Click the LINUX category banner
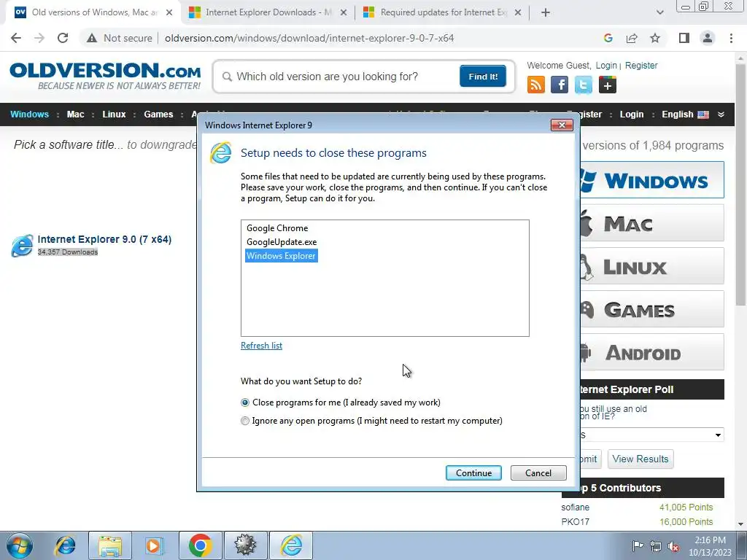This screenshot has width=747, height=560. (651, 266)
